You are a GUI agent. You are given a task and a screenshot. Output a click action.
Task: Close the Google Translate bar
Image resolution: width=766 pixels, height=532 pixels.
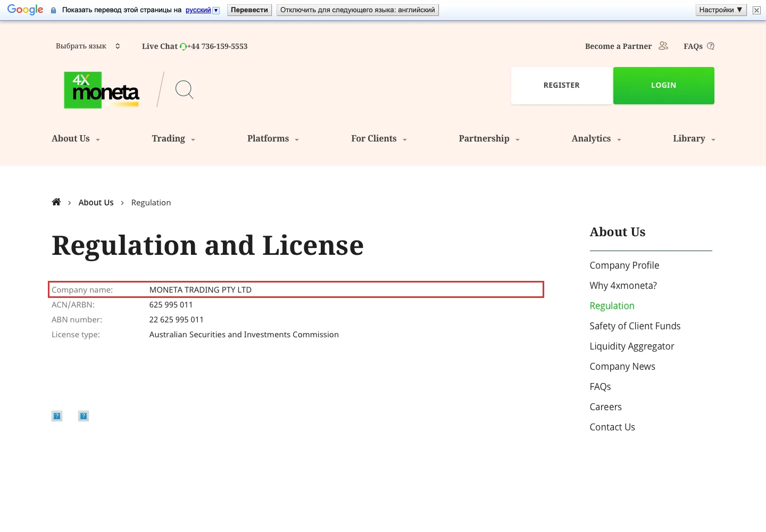756,10
